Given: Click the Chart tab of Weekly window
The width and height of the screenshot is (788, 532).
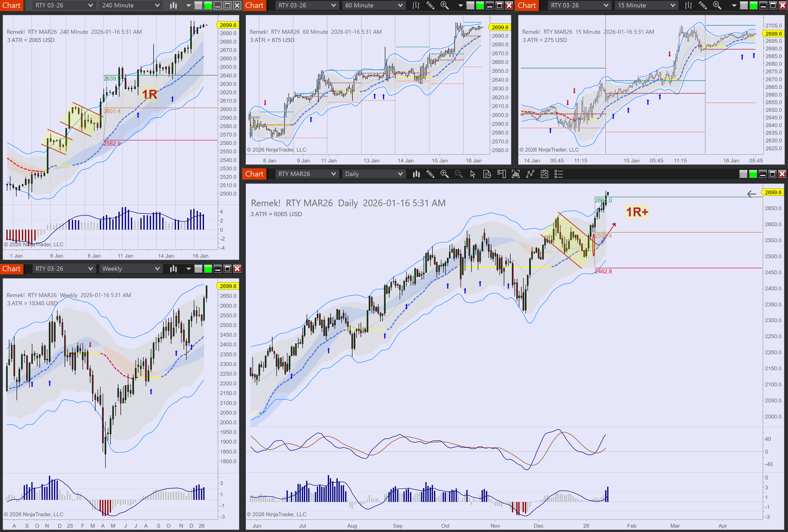Looking at the screenshot, I should coord(12,269).
